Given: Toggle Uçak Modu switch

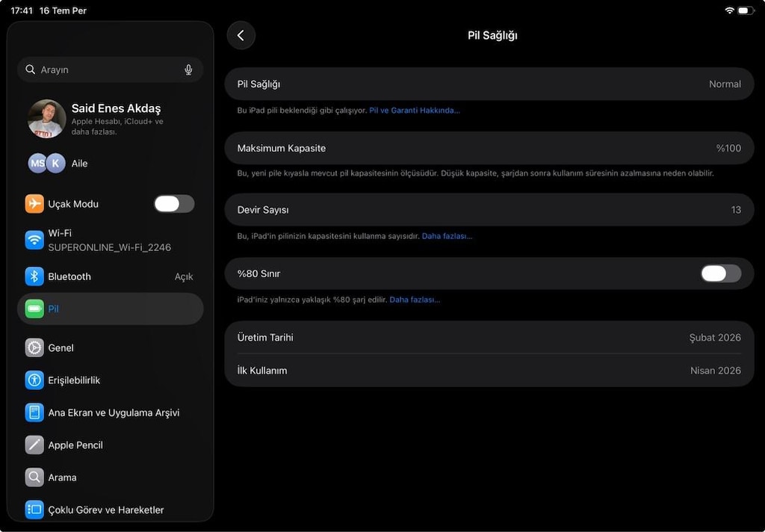Looking at the screenshot, I should [174, 203].
